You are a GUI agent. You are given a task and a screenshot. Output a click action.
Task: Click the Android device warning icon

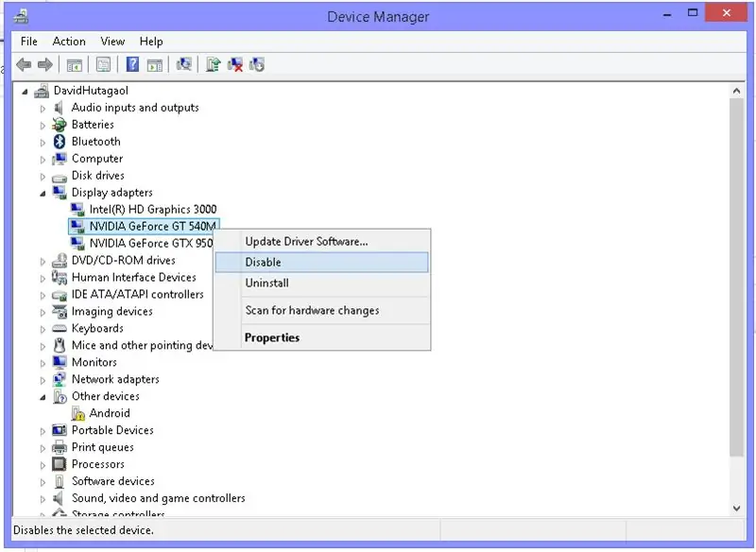pos(77,413)
